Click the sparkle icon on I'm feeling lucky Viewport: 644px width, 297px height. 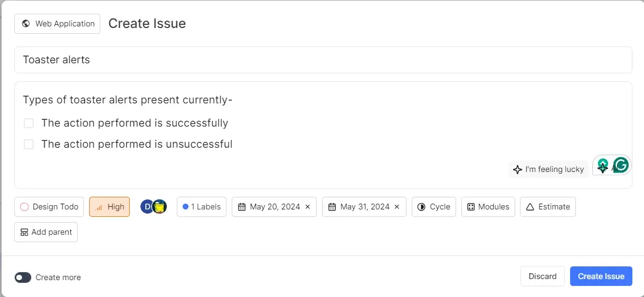tap(517, 170)
